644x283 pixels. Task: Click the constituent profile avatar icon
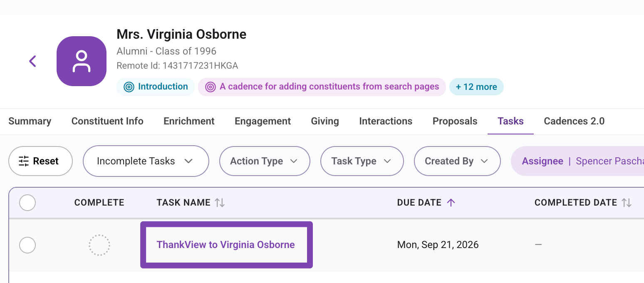coord(82,61)
